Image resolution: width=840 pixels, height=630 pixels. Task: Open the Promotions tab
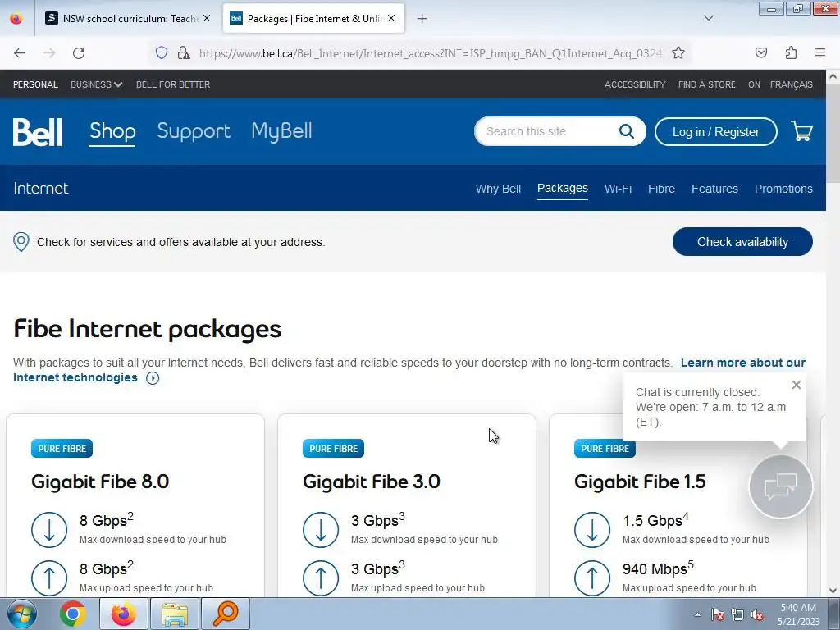(783, 189)
